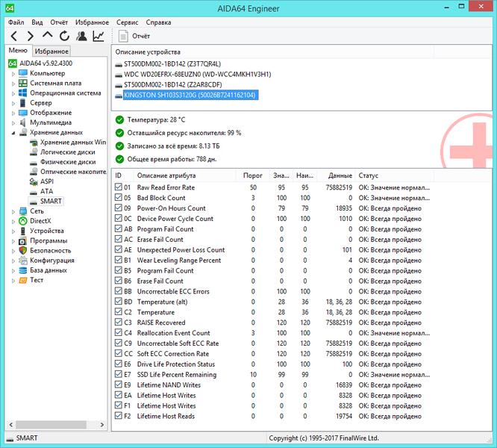Click sidebar scrollbar left arrow
Screen dimensions: 497x448
coord(11,425)
